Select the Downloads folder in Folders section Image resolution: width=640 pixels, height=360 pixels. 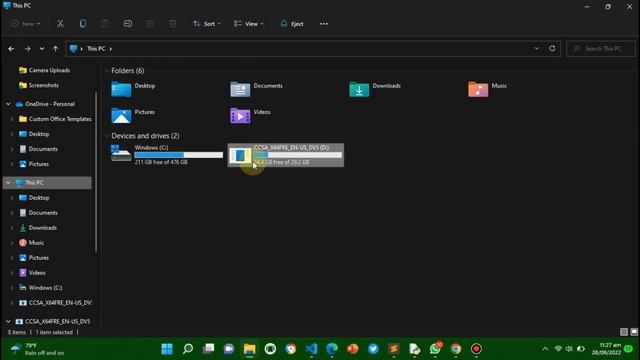[375, 89]
